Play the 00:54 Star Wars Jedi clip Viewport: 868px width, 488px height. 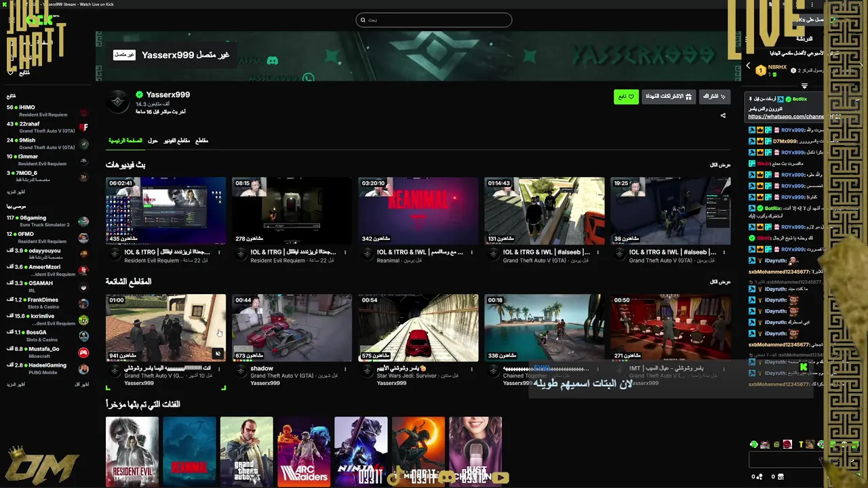(x=418, y=327)
